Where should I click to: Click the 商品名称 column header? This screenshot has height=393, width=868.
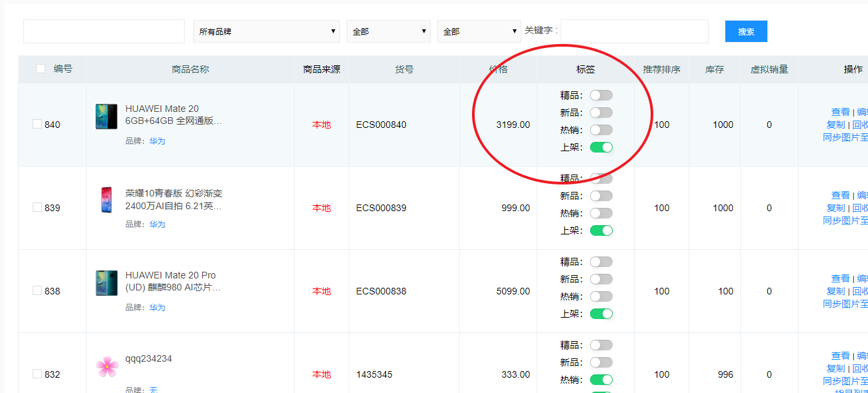pos(191,69)
